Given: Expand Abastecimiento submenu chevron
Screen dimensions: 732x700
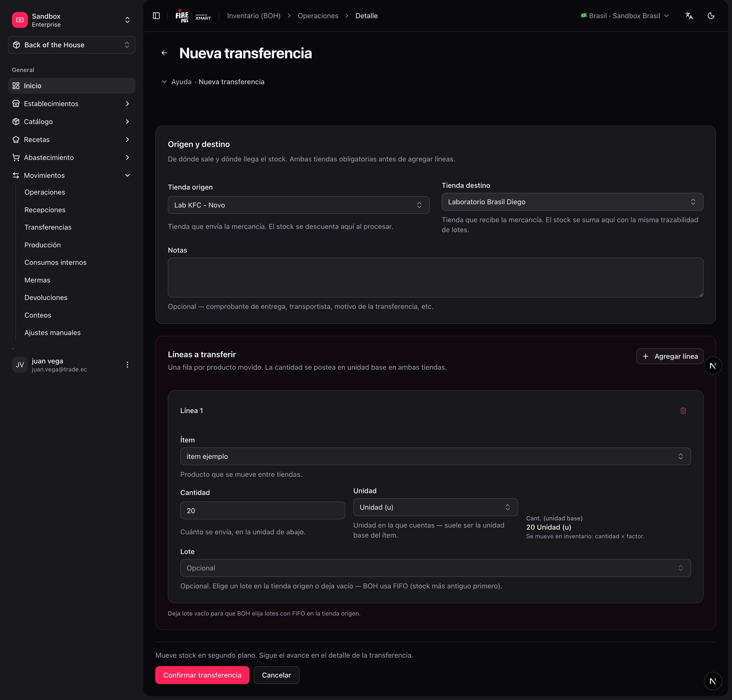Looking at the screenshot, I should click(x=127, y=157).
